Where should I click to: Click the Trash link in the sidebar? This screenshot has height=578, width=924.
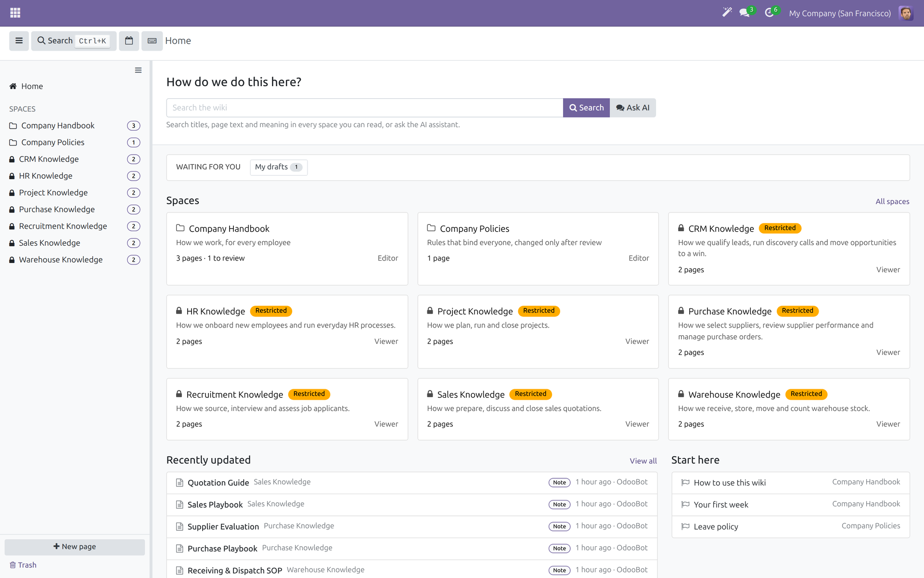[23, 565]
